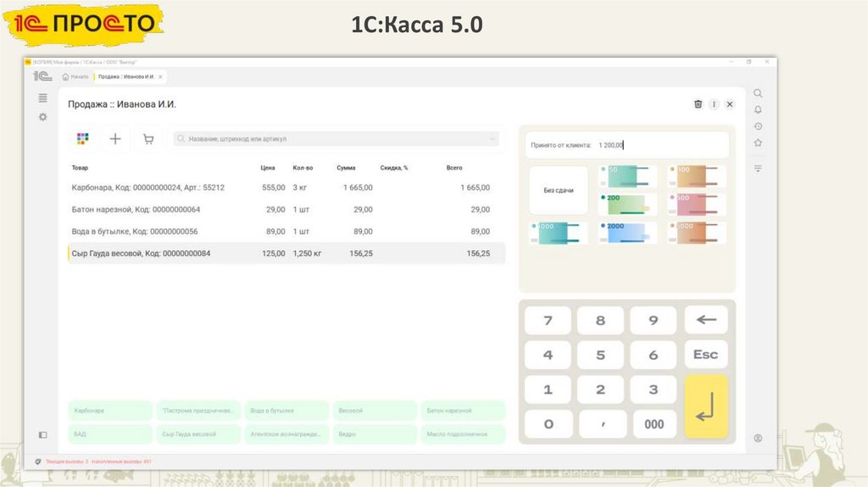Viewport: 868px width, 487px height.
Task: Open favorites star icon
Action: (x=758, y=143)
